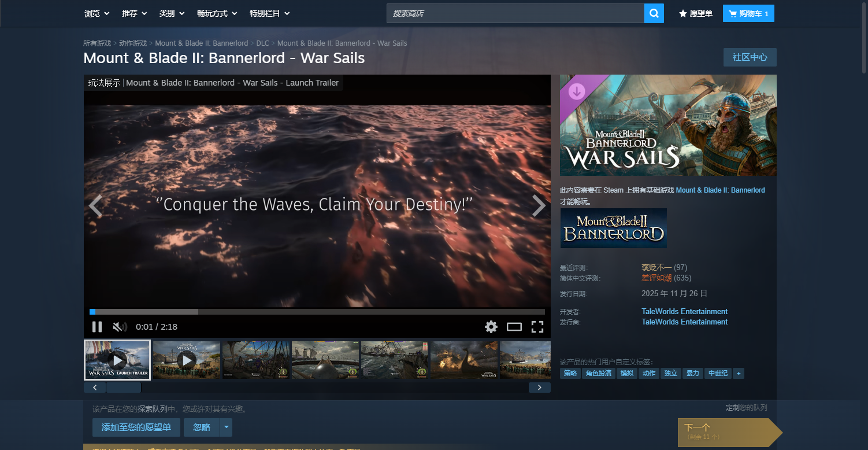Expand the ignore options dropdown arrow
The image size is (868, 450).
(226, 427)
